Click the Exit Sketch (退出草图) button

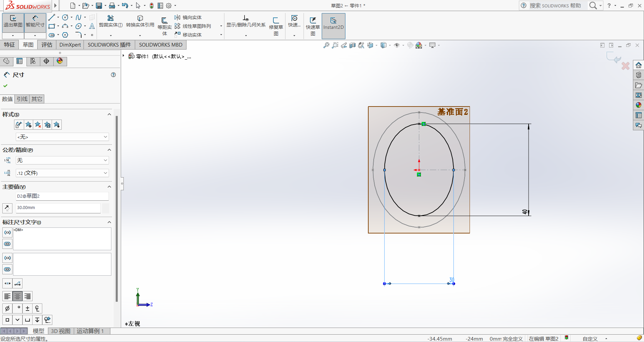tap(13, 21)
